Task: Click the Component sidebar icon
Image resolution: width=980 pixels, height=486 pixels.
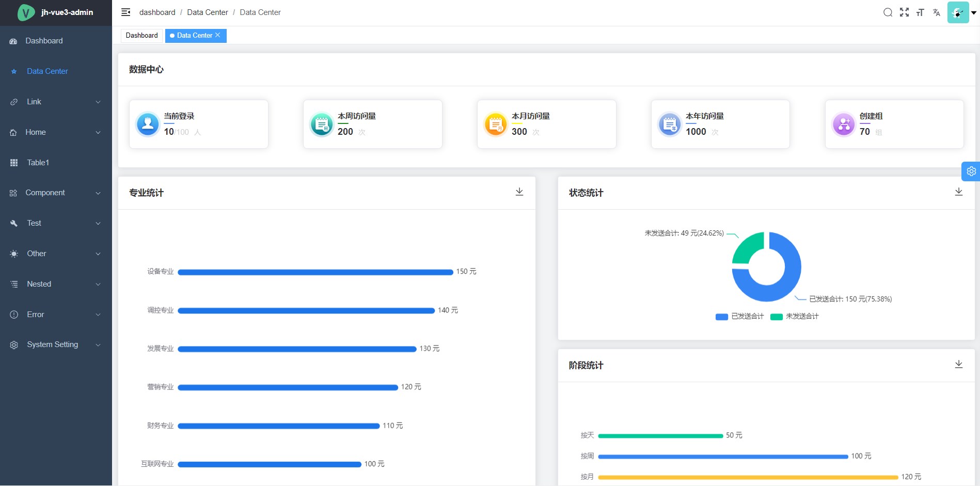Action: coord(13,193)
